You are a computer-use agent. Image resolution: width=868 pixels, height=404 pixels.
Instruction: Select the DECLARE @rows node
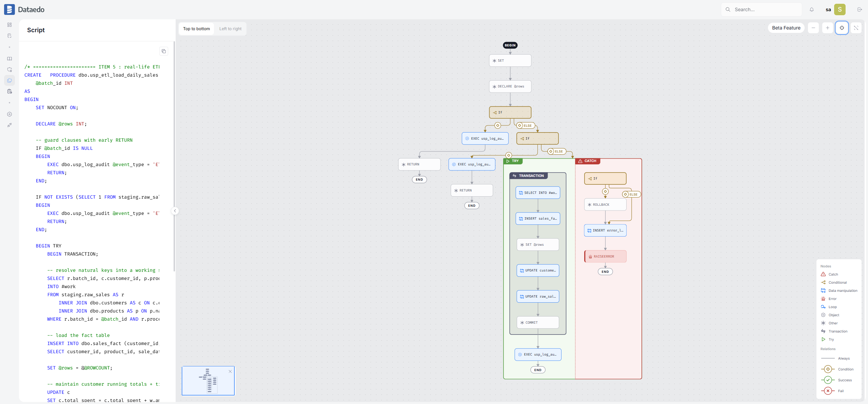click(510, 86)
